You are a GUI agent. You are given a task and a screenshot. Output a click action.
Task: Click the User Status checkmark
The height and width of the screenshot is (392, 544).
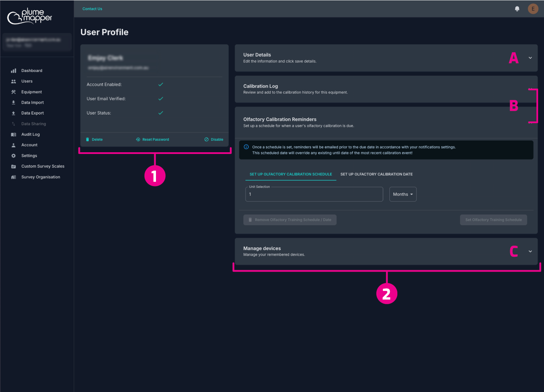[161, 113]
